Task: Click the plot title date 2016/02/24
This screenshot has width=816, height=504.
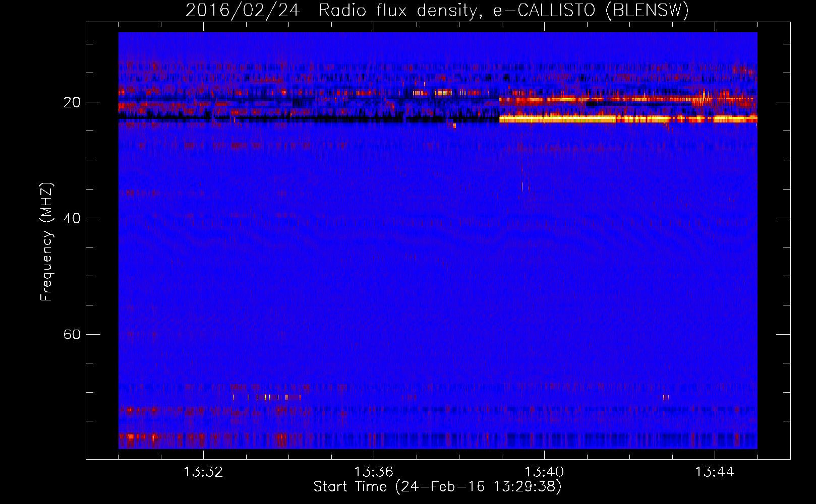Action: 243,11
